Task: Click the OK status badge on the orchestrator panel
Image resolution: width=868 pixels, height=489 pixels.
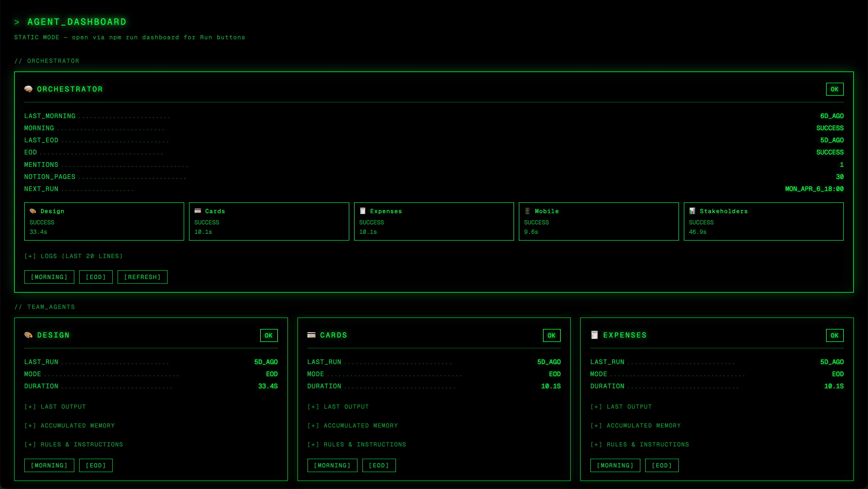Action: (x=834, y=89)
